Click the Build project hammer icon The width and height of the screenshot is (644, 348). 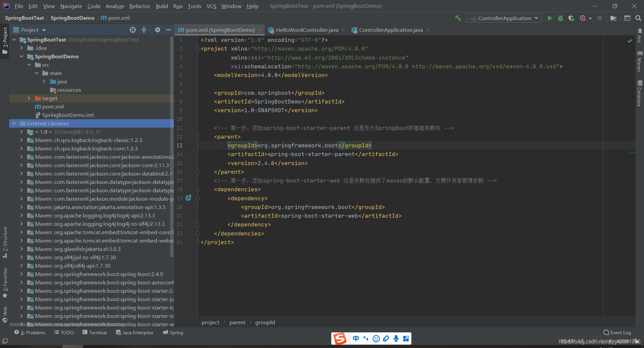coord(458,18)
